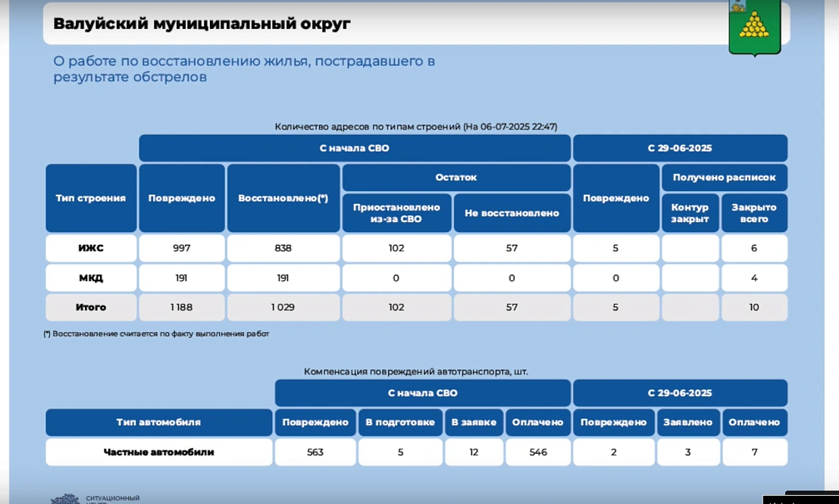Select the Тип автомобиля header cell
839x504 pixels.
158,422
